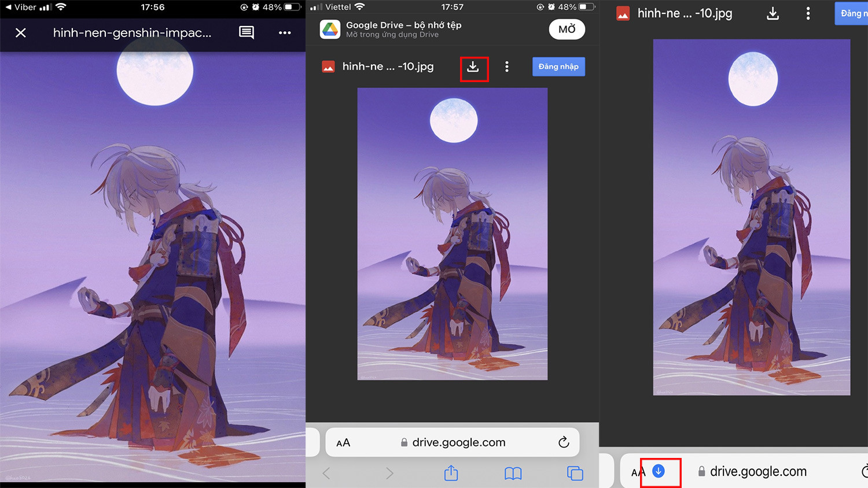Tap the battery indicator in middle status bar
The height and width of the screenshot is (488, 868).
pyautogui.click(x=587, y=7)
